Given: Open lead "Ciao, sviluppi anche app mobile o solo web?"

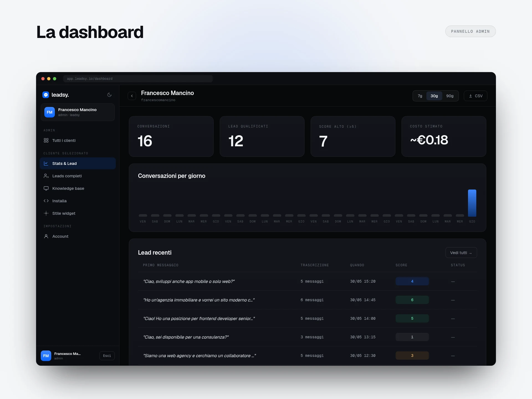Looking at the screenshot, I should (307, 281).
